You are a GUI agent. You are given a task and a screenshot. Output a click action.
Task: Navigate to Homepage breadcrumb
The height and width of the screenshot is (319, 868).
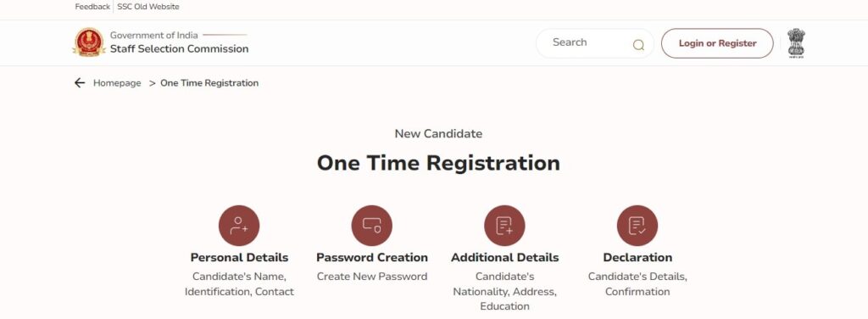point(117,83)
